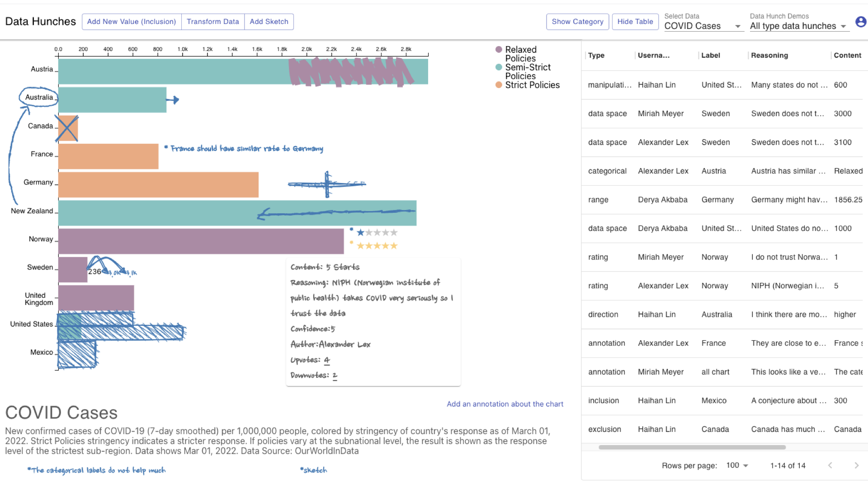Click the table horizontal scrollbar
Viewport: 868px width, 488px height.
click(x=692, y=447)
